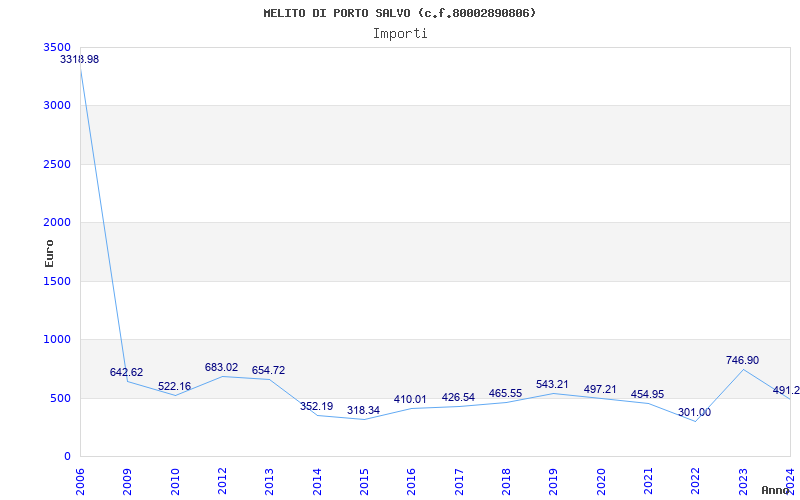Click the x-axis year 2023

pos(743,482)
